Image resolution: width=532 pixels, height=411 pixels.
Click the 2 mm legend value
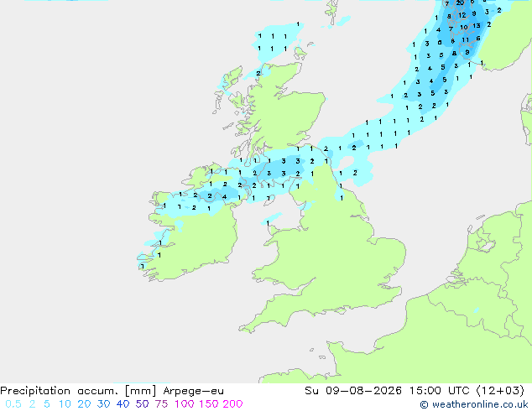32,404
